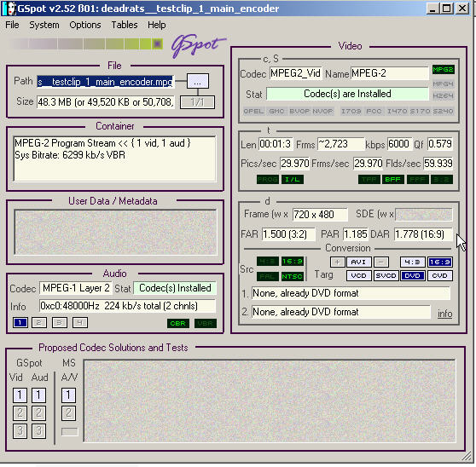Click the CBR audio indicator

point(178,323)
